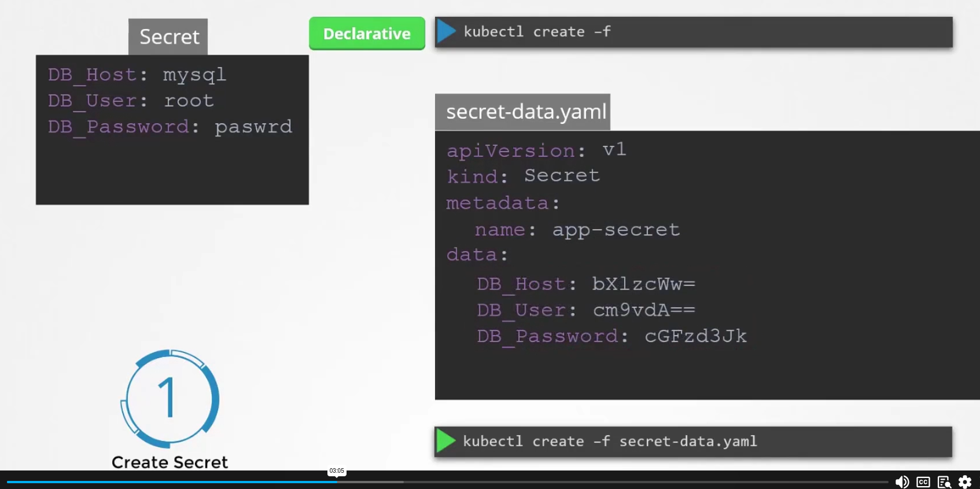
Task: Click the Create Secret caption
Action: [x=170, y=462]
